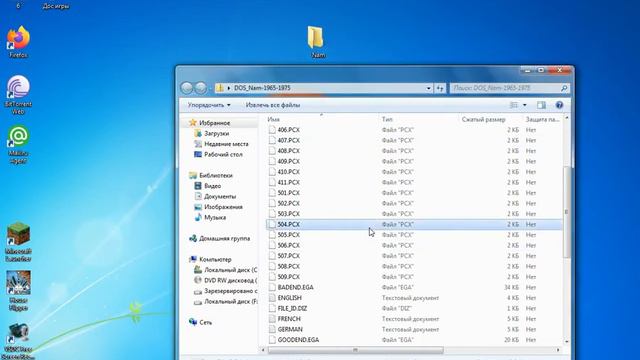Select file 507.PCX
Image resolution: width=640 pixels, height=360 pixels.
click(x=289, y=256)
